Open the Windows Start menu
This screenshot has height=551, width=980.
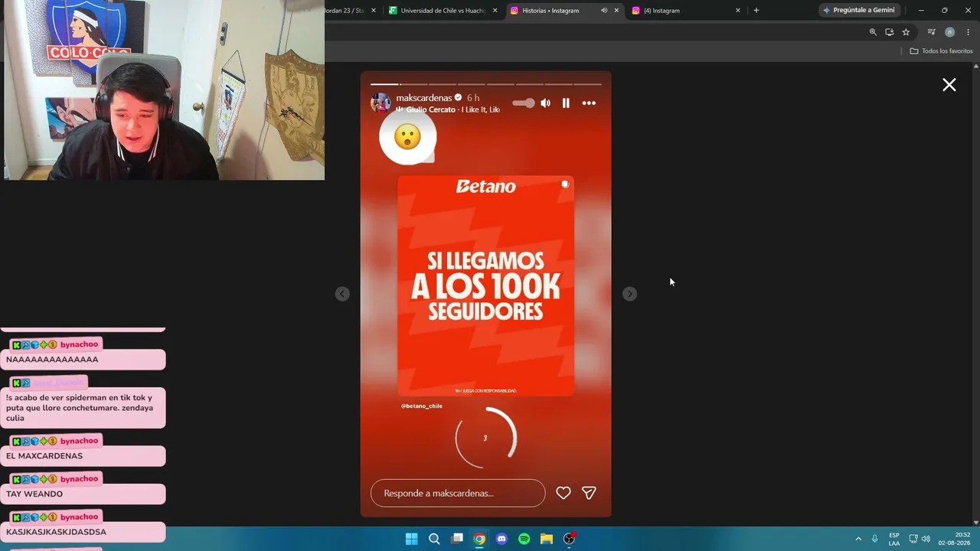click(x=411, y=539)
